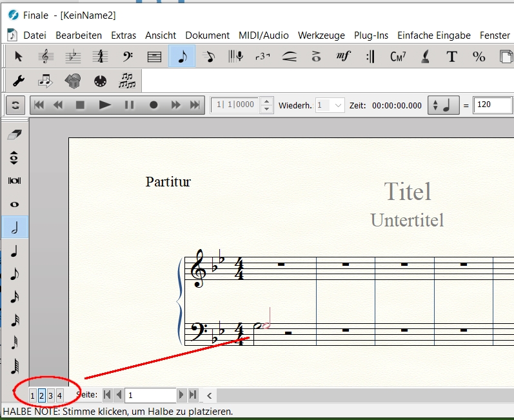
Task: Select the whole note duration
Action: 14,205
